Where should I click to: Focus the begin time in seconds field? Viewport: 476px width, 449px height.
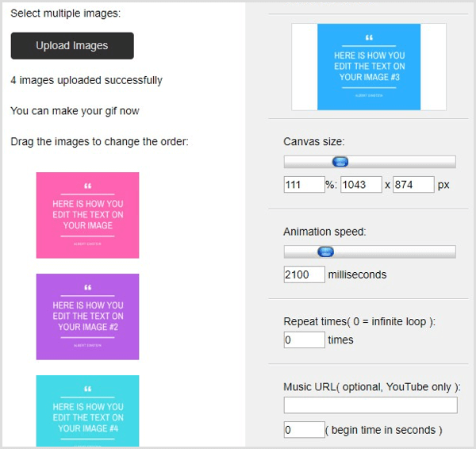(305, 430)
